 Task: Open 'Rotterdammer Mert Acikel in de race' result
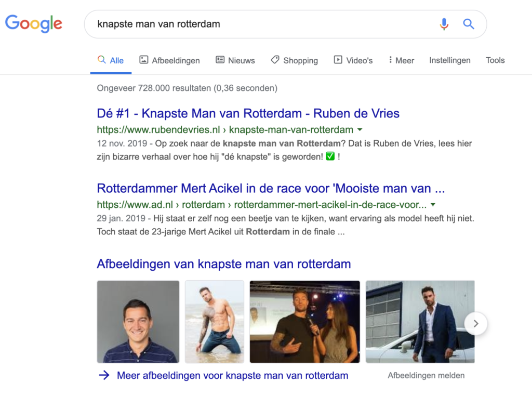(x=271, y=188)
